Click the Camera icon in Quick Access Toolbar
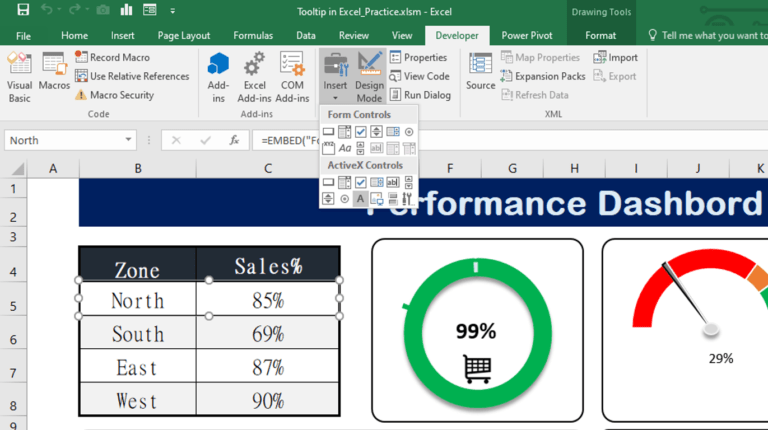Viewport: 768px width, 430px height. point(103,10)
